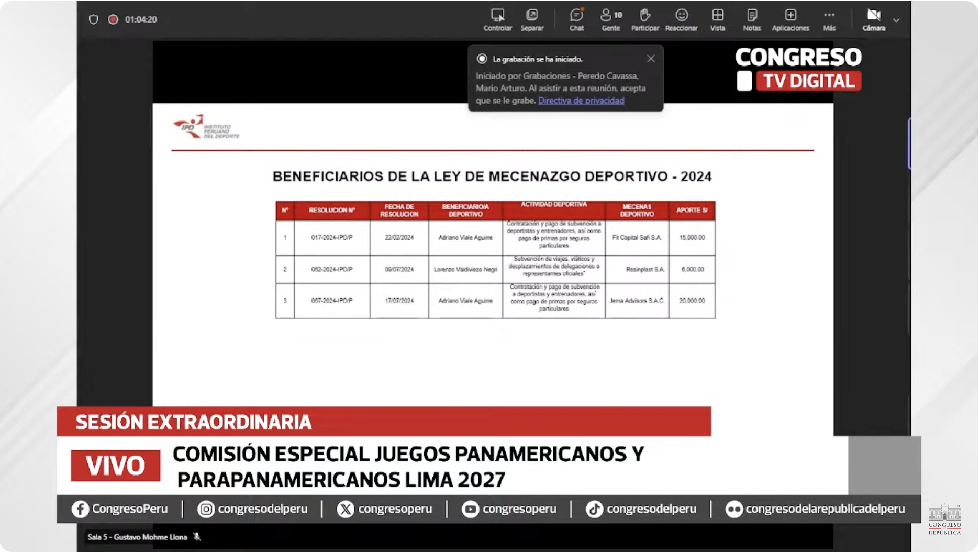
Task: Expand the camera options chevron
Action: click(896, 20)
